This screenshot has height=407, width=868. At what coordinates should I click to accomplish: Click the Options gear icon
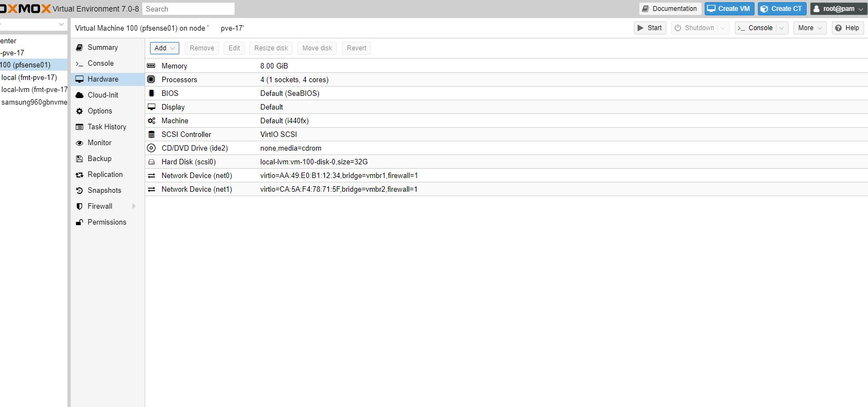pyautogui.click(x=79, y=111)
